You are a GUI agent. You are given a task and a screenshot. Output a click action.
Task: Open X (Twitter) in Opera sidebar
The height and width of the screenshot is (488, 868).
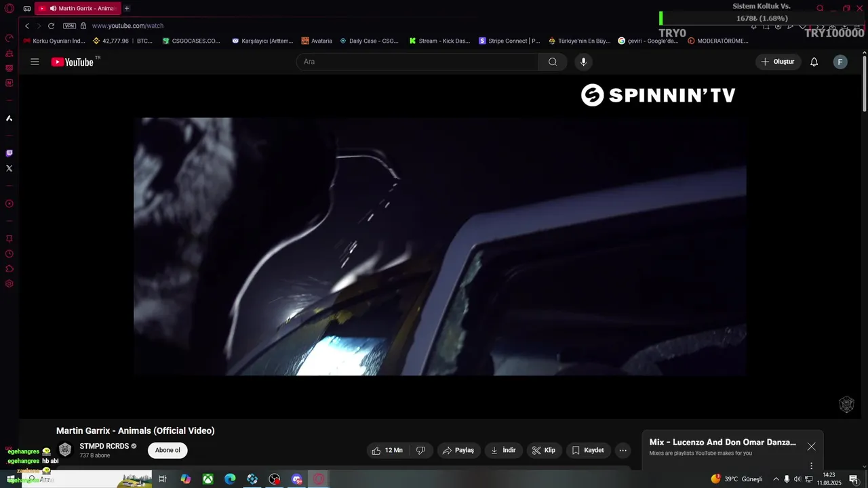click(x=9, y=168)
